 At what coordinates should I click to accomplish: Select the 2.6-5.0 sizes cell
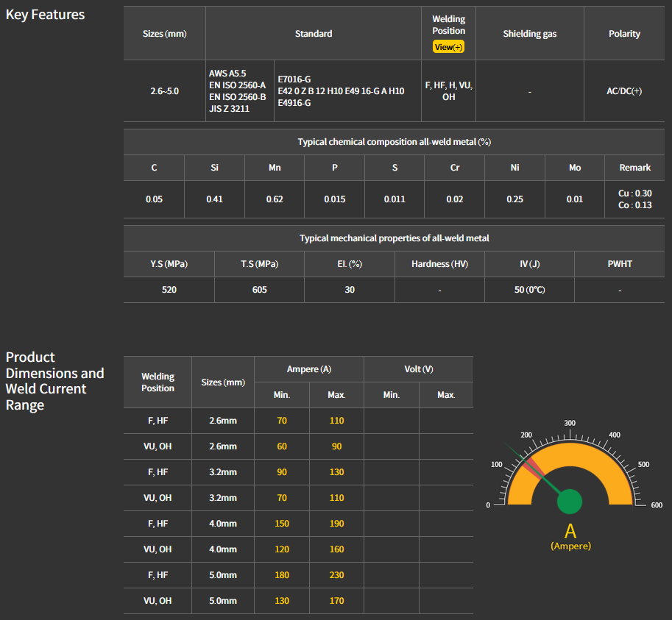click(164, 91)
